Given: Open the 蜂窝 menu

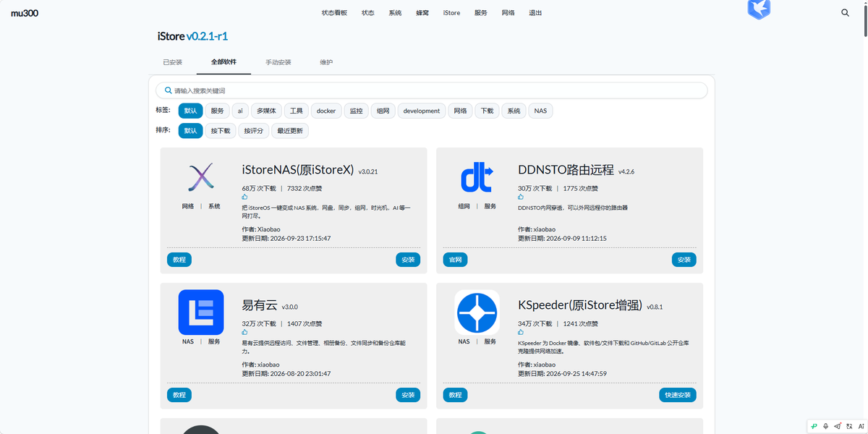Looking at the screenshot, I should pyautogui.click(x=422, y=13).
